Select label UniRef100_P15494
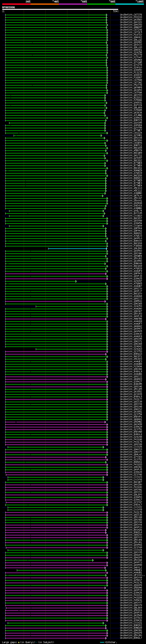Viewport: 146px width, 644px height. (x=131, y=367)
